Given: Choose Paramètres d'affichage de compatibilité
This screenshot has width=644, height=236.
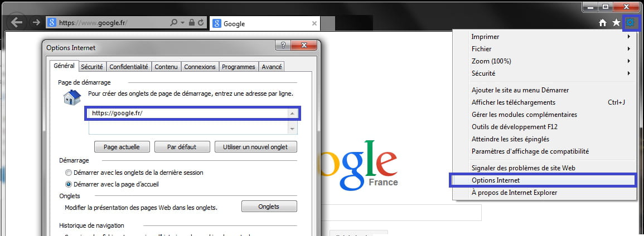Looking at the screenshot, I should click(x=545, y=151).
